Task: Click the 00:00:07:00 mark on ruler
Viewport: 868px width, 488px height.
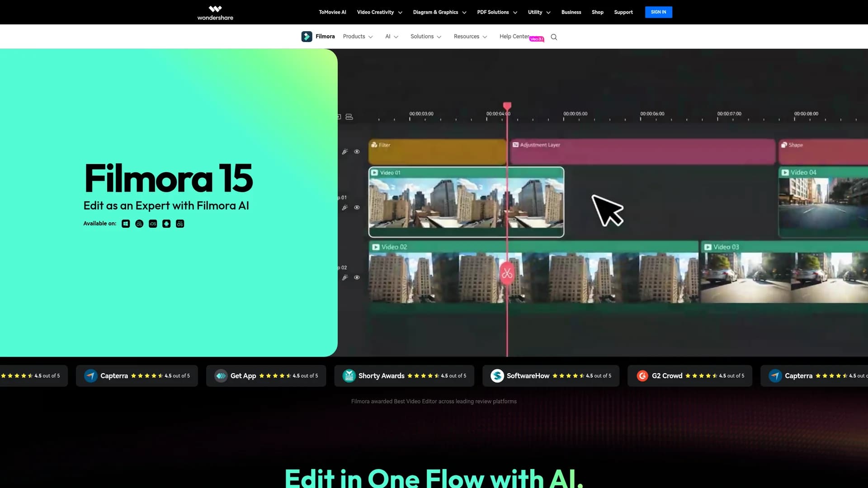Action: pos(729,114)
